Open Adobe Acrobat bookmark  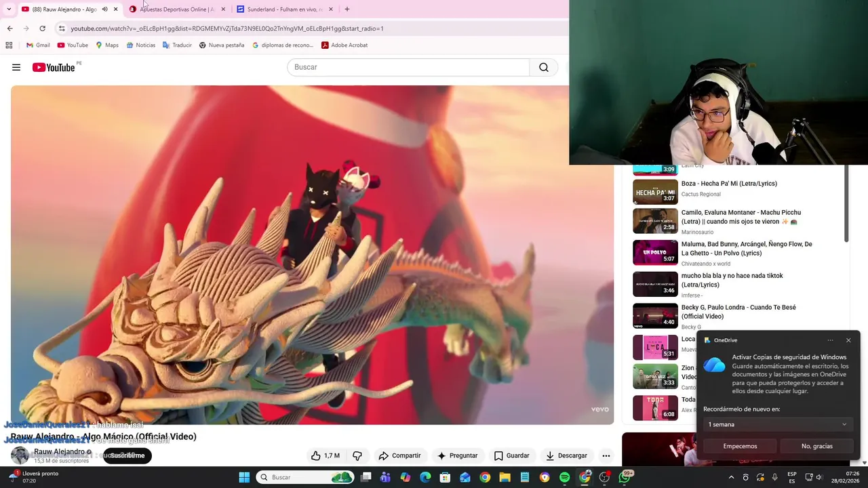(344, 45)
